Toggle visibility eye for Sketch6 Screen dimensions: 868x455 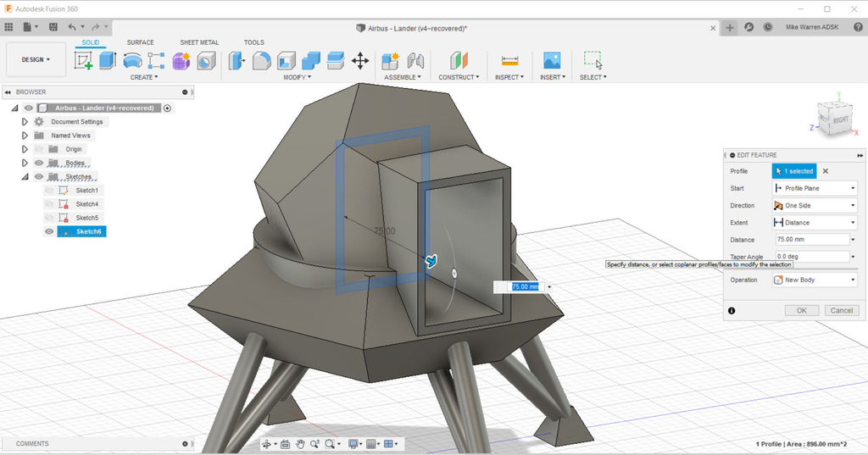coord(49,231)
